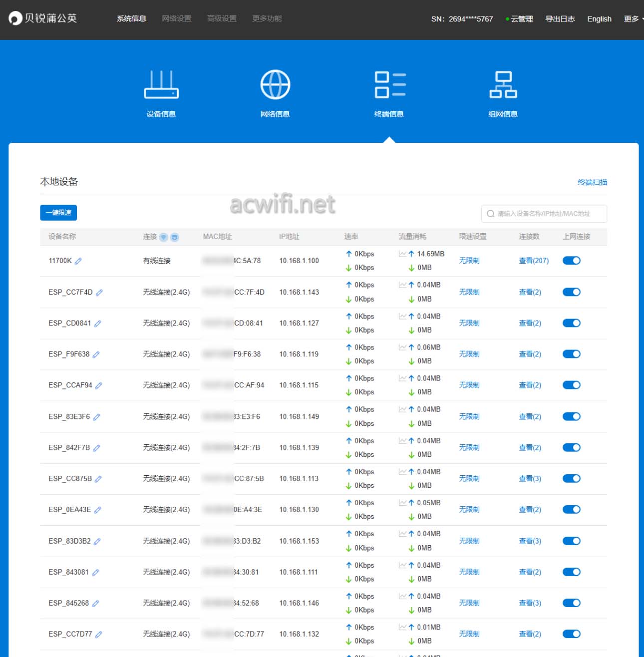Edit name of ESP_CD0841
The image size is (644, 657).
pos(98,324)
